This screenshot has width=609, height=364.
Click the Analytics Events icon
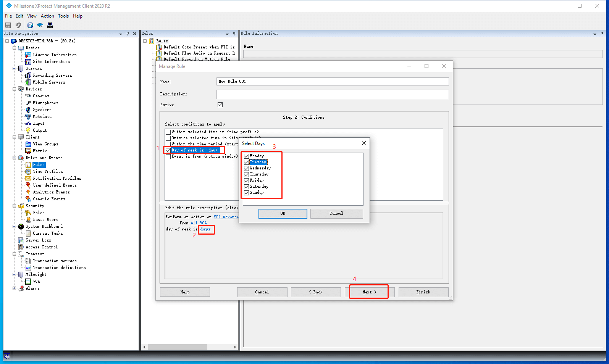click(x=28, y=192)
